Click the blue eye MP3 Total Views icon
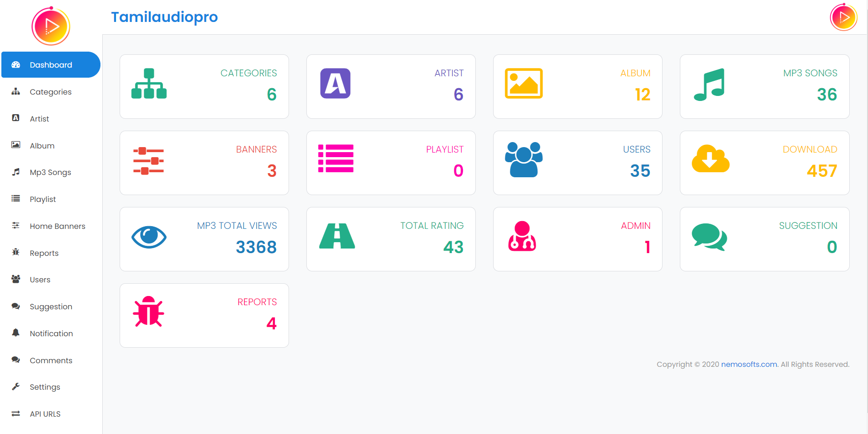This screenshot has height=434, width=868. point(149,237)
